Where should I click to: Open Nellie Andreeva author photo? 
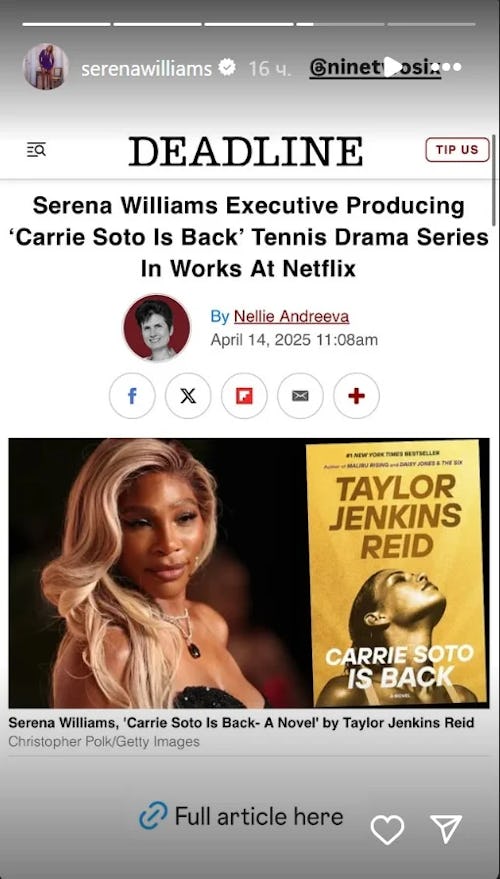pos(157,327)
